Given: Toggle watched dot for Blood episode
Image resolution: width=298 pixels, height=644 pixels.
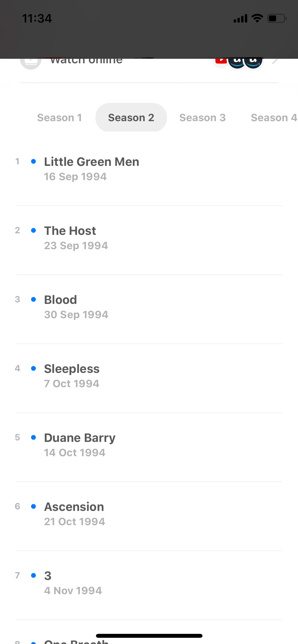Looking at the screenshot, I should click(x=33, y=299).
